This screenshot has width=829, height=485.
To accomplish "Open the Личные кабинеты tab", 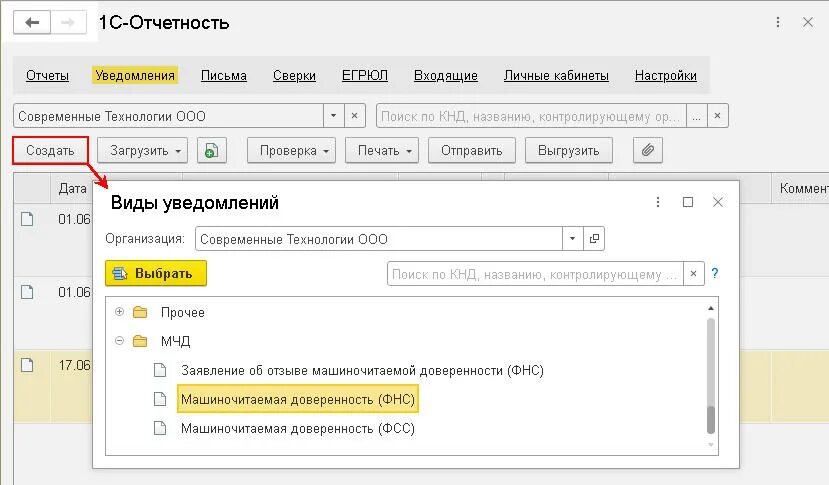I will point(556,76).
